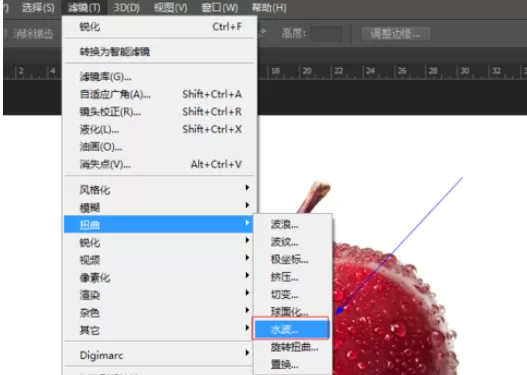527x375 pixels.
Task: Select the highlighted 水波... filter
Action: [x=291, y=329]
